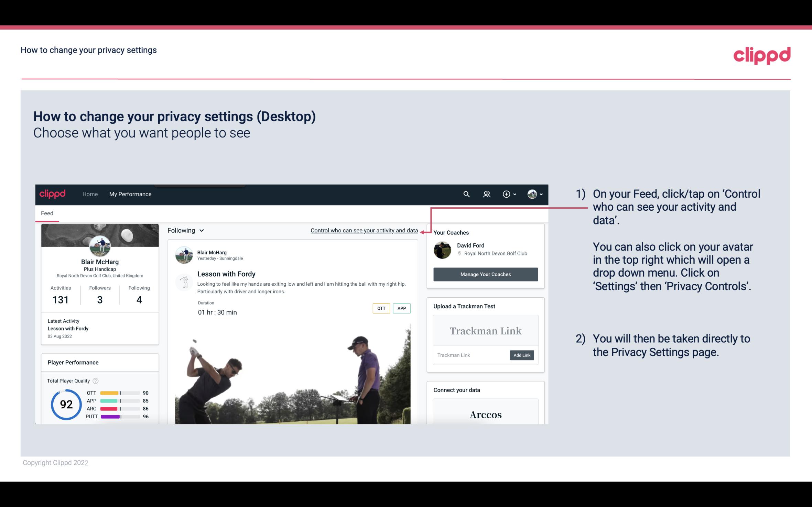Select My Performance tab in navigation
The width and height of the screenshot is (812, 507).
130,194
